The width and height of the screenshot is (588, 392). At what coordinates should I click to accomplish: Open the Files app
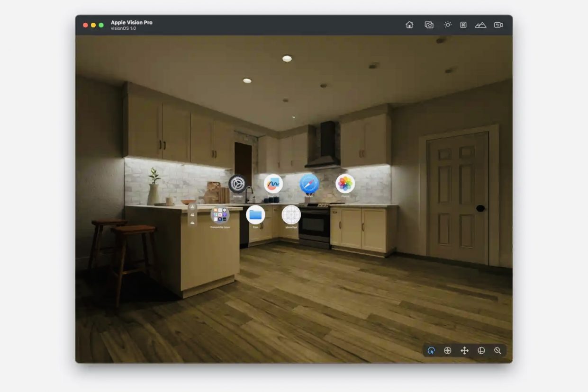pyautogui.click(x=255, y=214)
